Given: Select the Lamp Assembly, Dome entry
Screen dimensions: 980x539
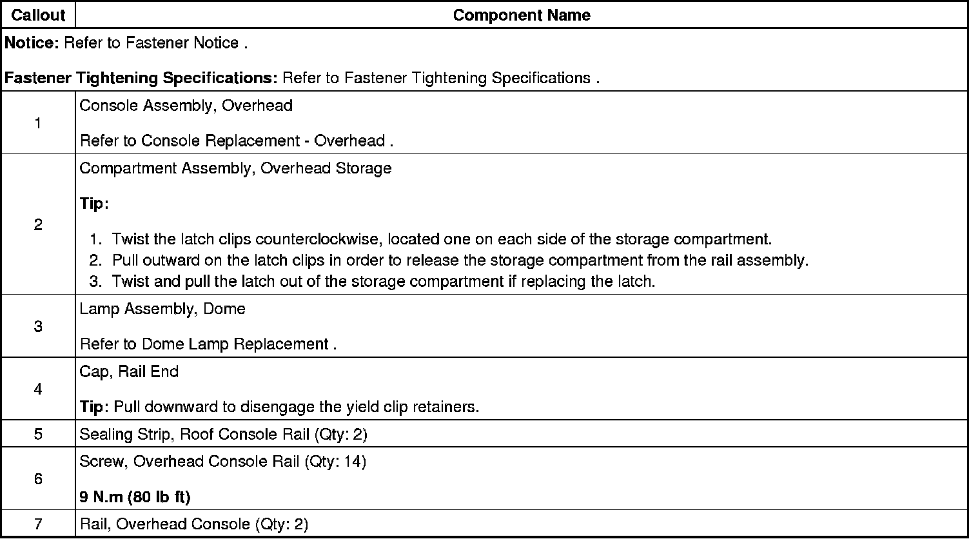Looking at the screenshot, I should pyautogui.click(x=162, y=309).
